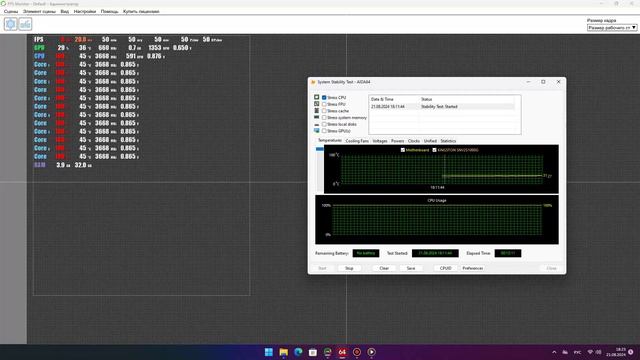The height and width of the screenshot is (360, 640).
Task: Open Windows Start menu
Action: coord(269,352)
